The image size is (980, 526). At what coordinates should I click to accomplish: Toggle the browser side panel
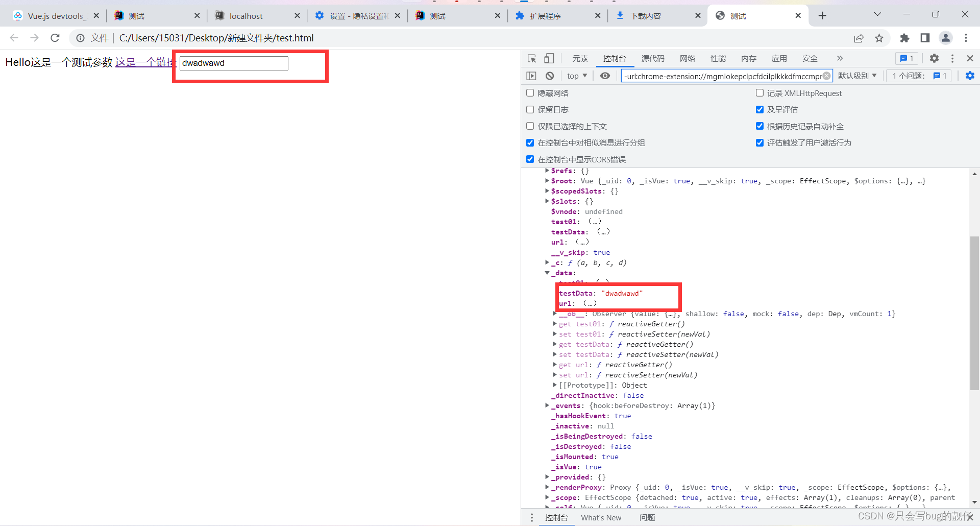925,38
